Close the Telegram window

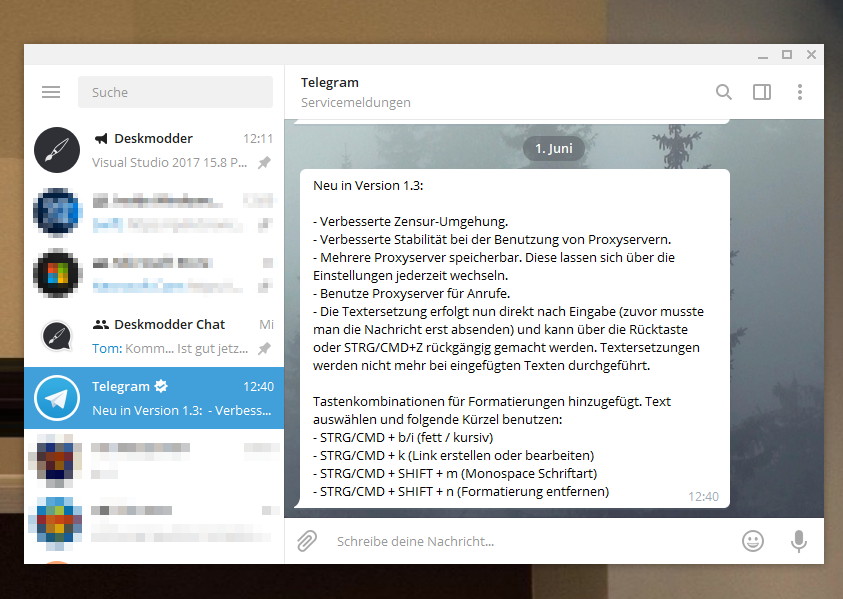(x=811, y=54)
